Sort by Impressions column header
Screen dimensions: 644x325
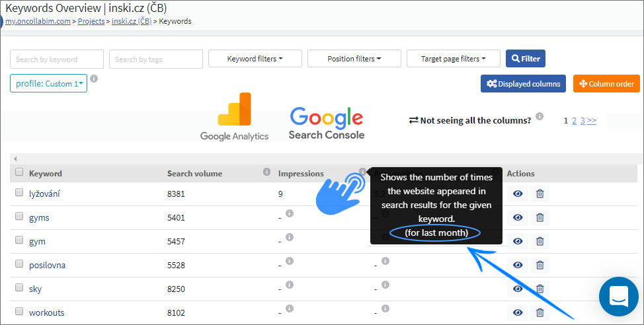(x=301, y=174)
